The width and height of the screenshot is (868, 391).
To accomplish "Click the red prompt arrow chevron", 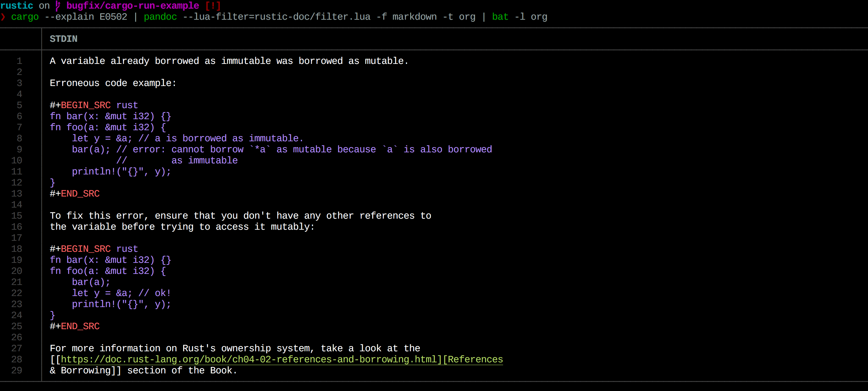I will [4, 17].
